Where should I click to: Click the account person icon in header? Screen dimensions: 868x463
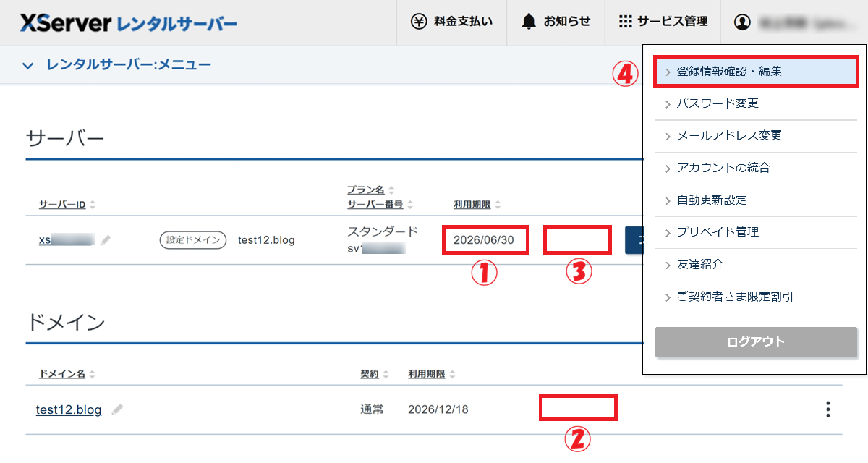click(x=742, y=22)
